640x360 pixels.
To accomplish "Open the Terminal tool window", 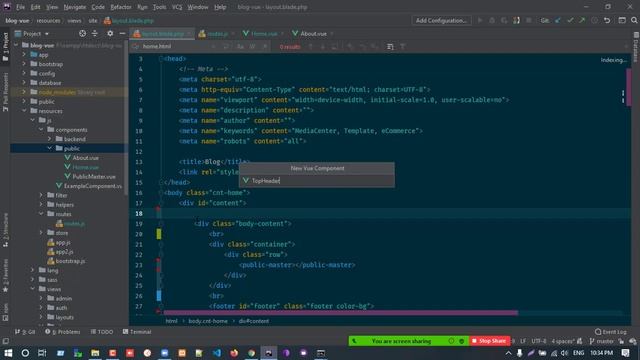I will (x=137, y=332).
